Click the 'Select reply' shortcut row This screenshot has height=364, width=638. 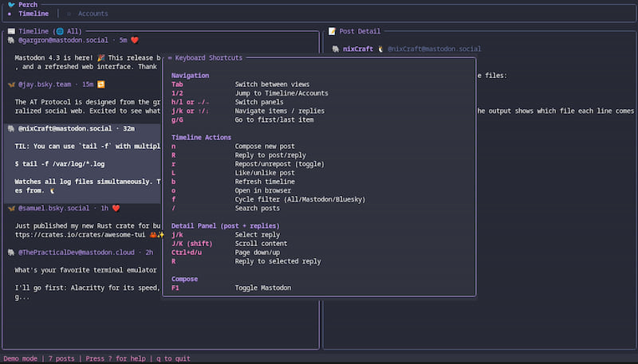click(x=226, y=235)
